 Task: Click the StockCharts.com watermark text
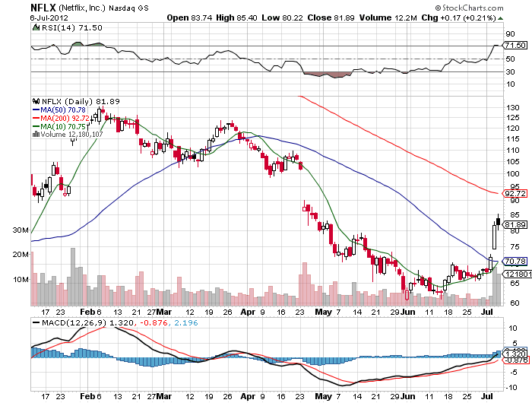pyautogui.click(x=470, y=8)
